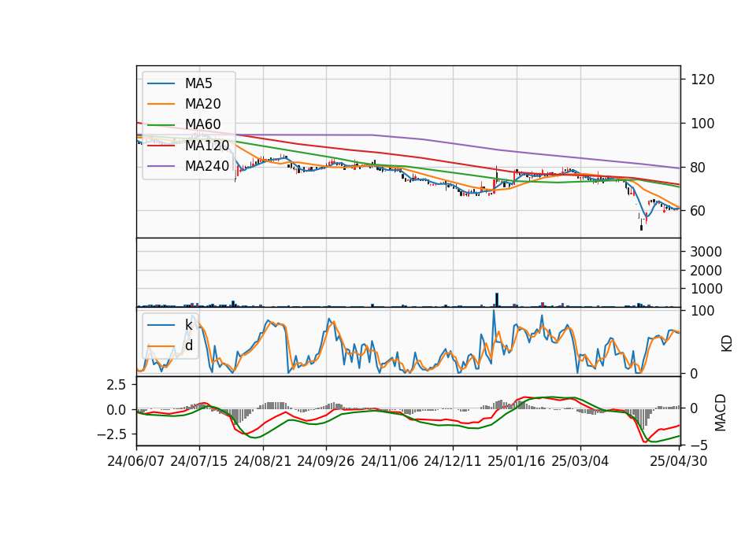Viewport: 756px width, 543px height.
Task: Click the 25/04/30 date label
Action: (679, 461)
